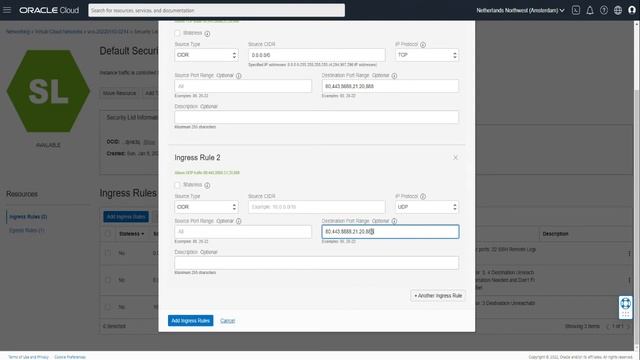This screenshot has width=640, height=360.
Task: Click the Move Resource button
Action: [119, 93]
